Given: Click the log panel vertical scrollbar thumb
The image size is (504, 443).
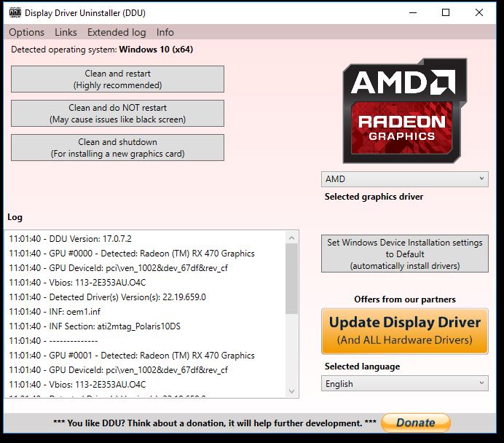Looking at the screenshot, I should tap(291, 278).
